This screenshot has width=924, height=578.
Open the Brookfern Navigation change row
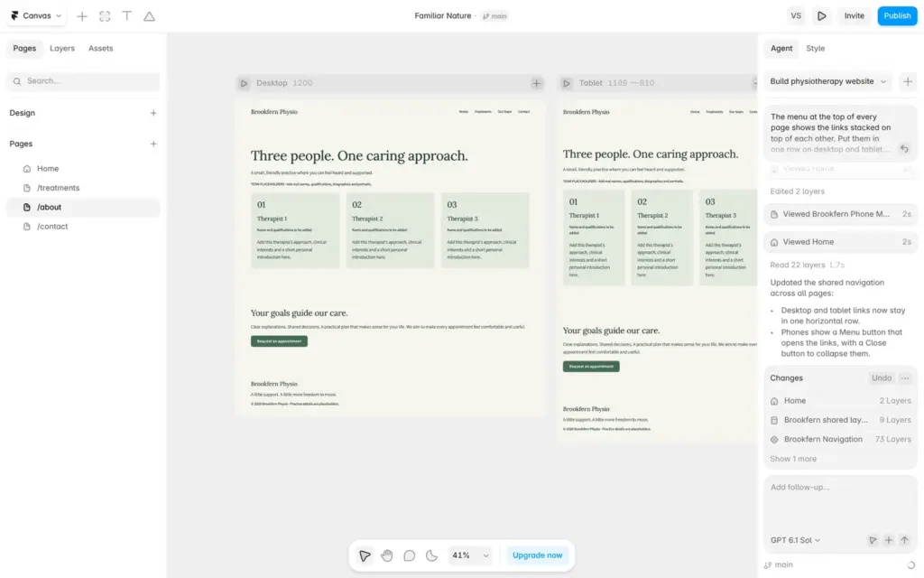pyautogui.click(x=841, y=440)
